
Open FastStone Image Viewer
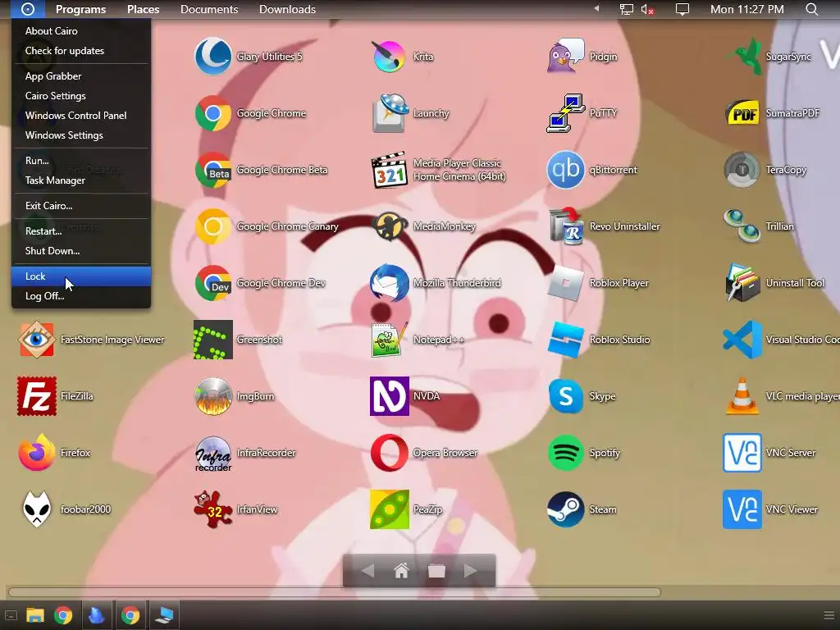click(x=37, y=340)
